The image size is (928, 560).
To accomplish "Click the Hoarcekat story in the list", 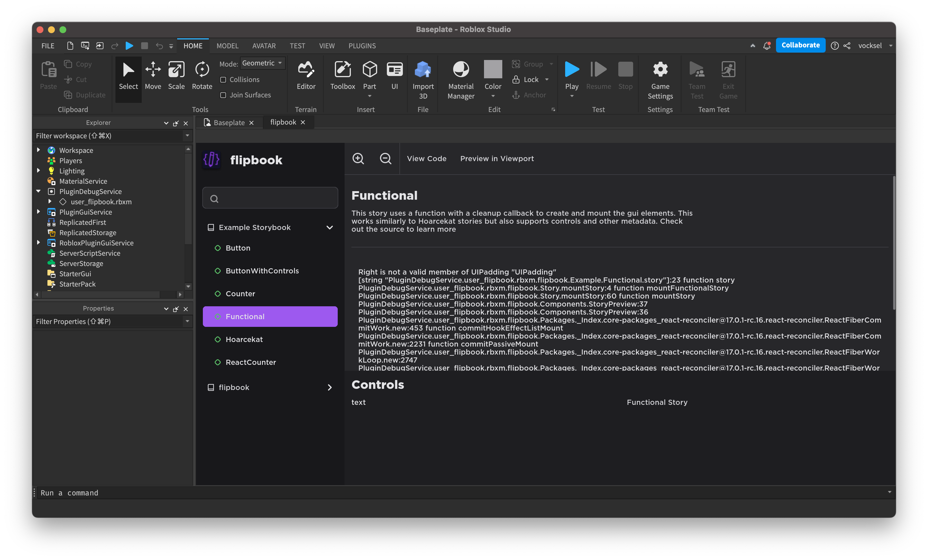I will coord(244,339).
